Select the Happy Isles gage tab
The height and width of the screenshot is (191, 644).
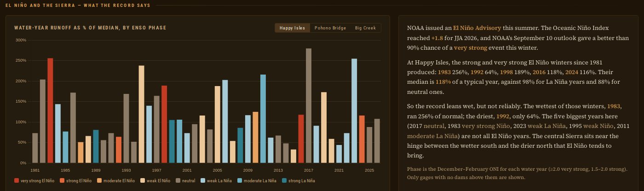pos(293,28)
